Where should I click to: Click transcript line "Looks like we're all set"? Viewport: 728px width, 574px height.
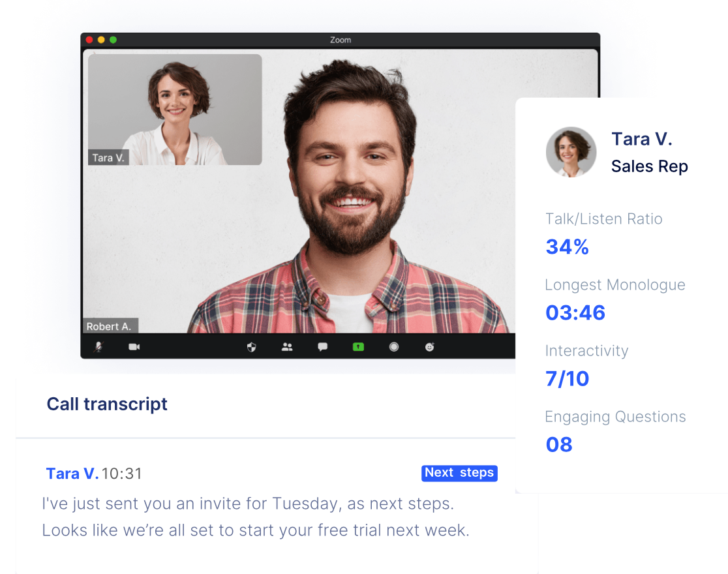point(256,530)
